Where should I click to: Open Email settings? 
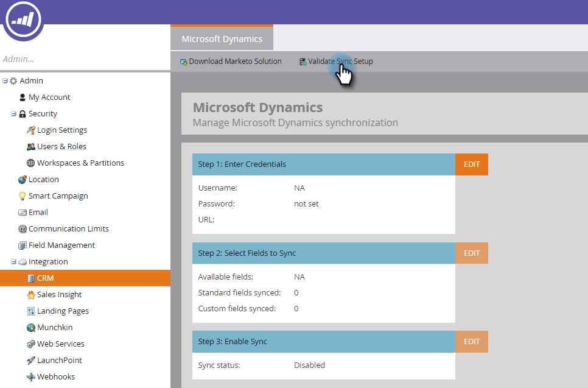[38, 213]
